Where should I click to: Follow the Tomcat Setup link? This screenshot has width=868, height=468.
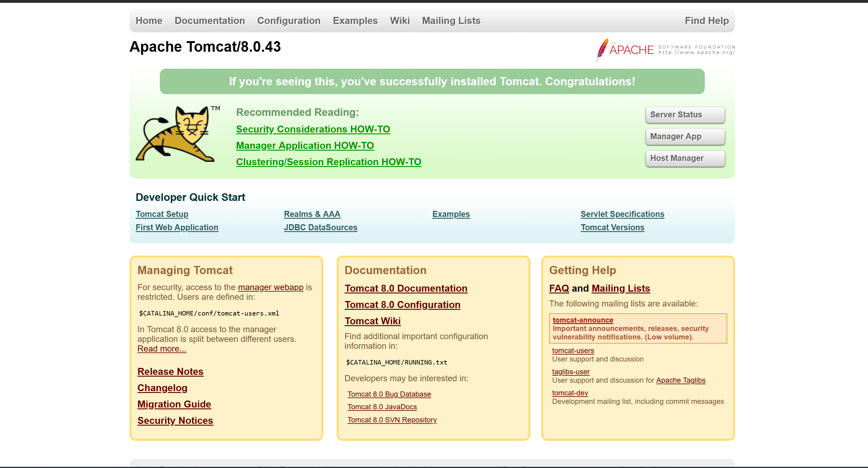(162, 214)
